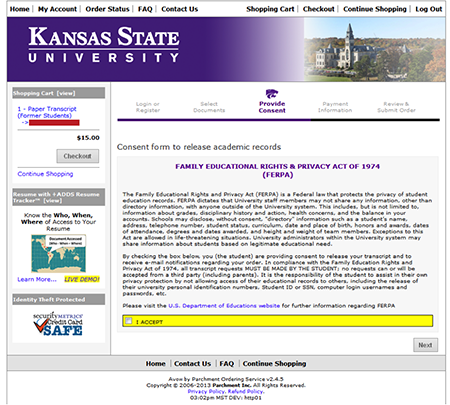Open the resume tracker world map image
The image size is (450, 405).
(x=59, y=254)
